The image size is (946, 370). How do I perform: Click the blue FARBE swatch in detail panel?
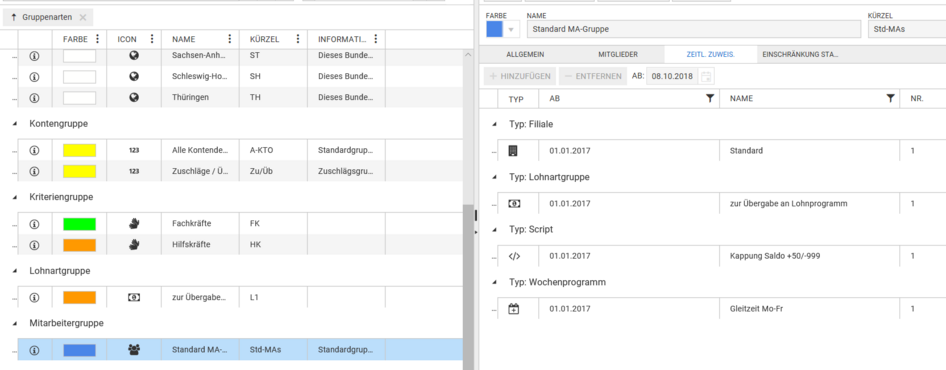495,29
